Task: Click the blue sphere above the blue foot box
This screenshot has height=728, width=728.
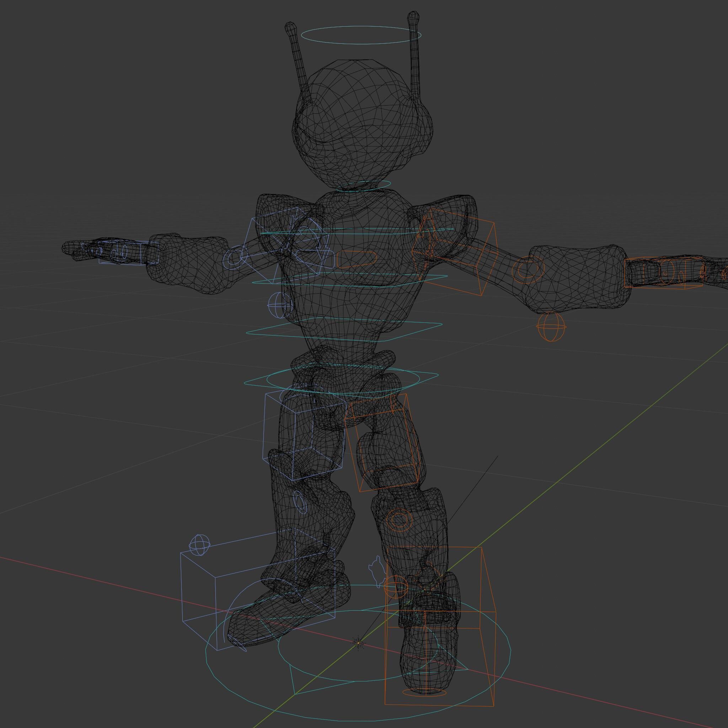Action: pyautogui.click(x=199, y=546)
